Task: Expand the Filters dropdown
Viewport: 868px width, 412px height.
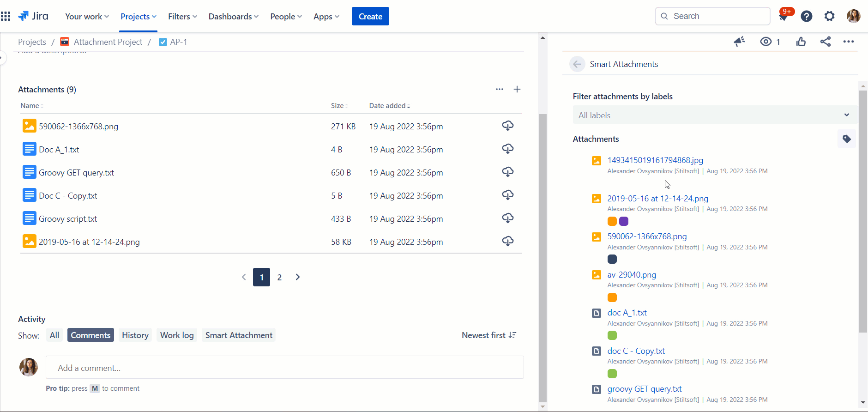Action: 183,17
